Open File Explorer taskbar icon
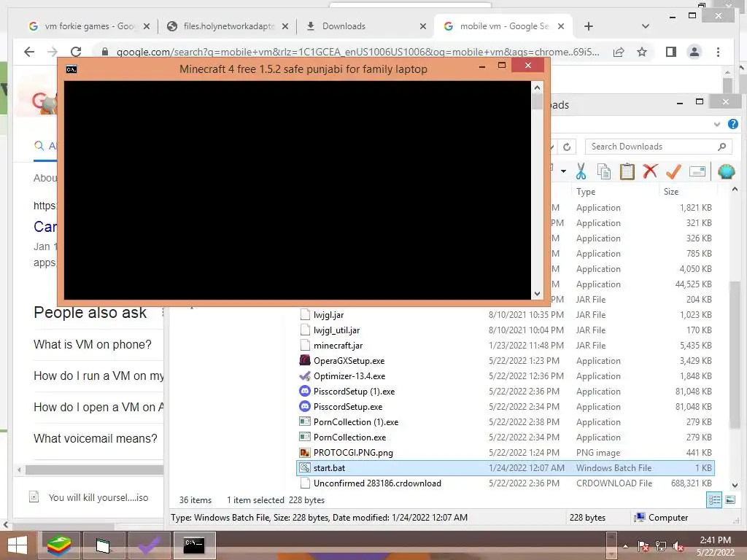This screenshot has width=747, height=560. point(103,545)
